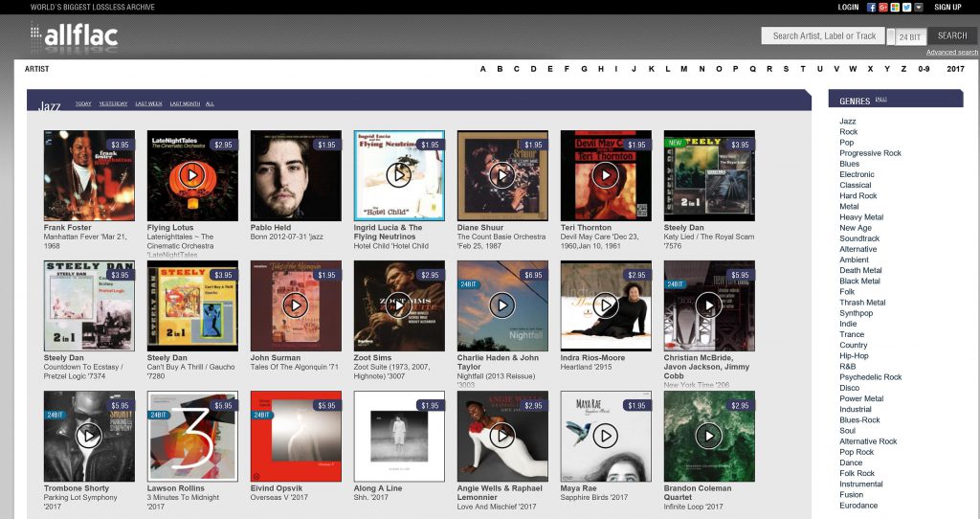Play the Zoot Sims Zoot Suite preview
The width and height of the screenshot is (980, 519).
click(x=399, y=305)
